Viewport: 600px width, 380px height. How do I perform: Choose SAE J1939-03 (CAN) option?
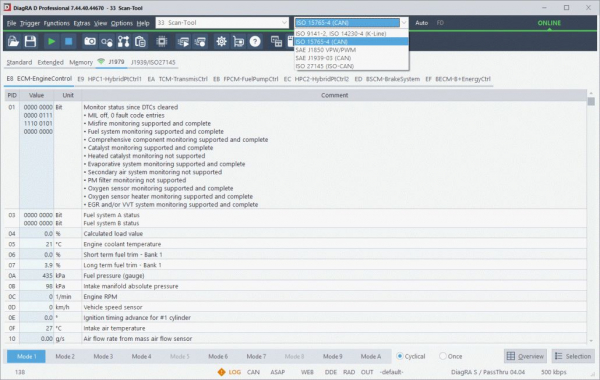pyautogui.click(x=351, y=58)
